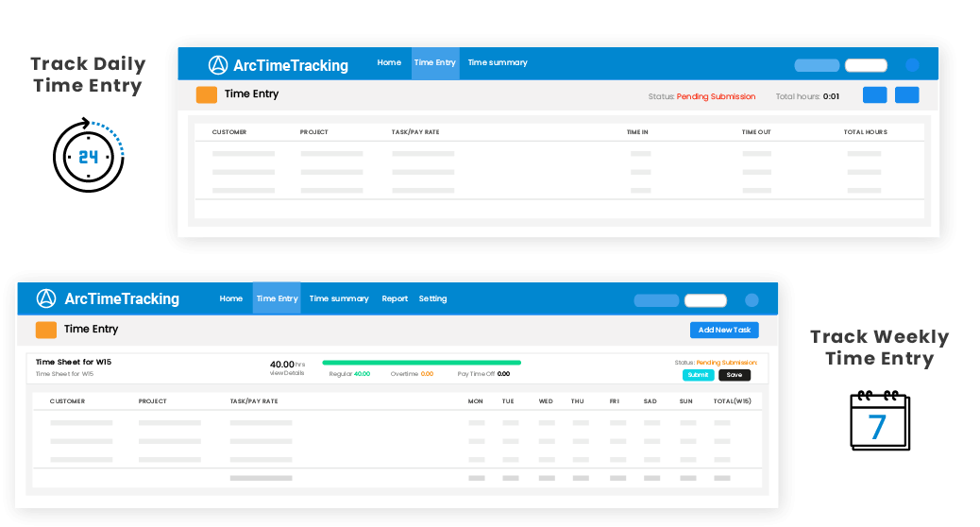Open the Setting menu item
Screen dimensions: 980x527
[x=432, y=298]
